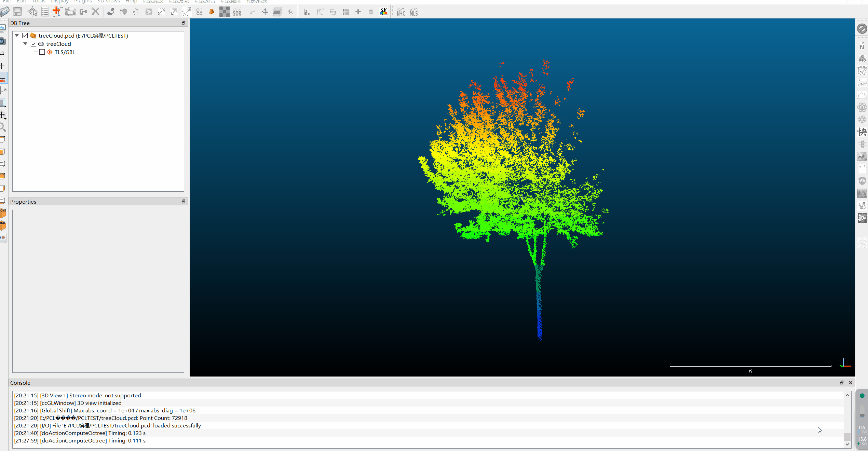Collapse the treeCloud child node arrow
The image size is (868, 451).
pyautogui.click(x=25, y=44)
